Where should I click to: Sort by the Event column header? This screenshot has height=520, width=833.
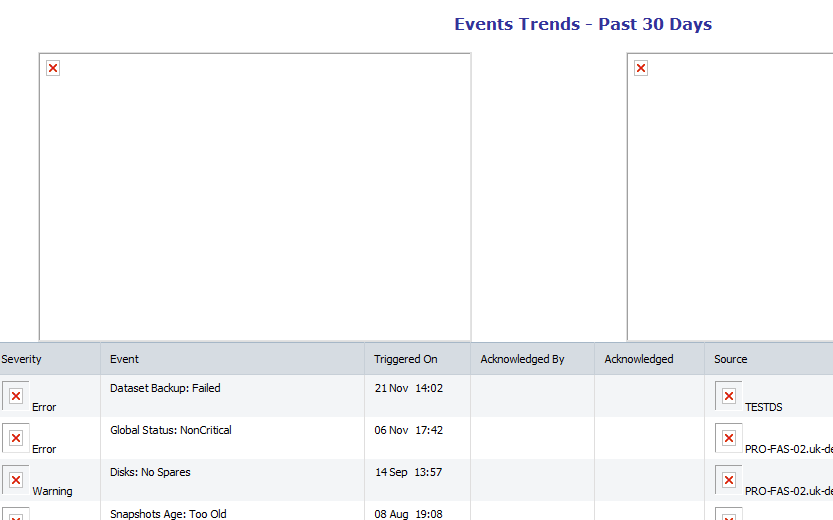[x=124, y=359]
